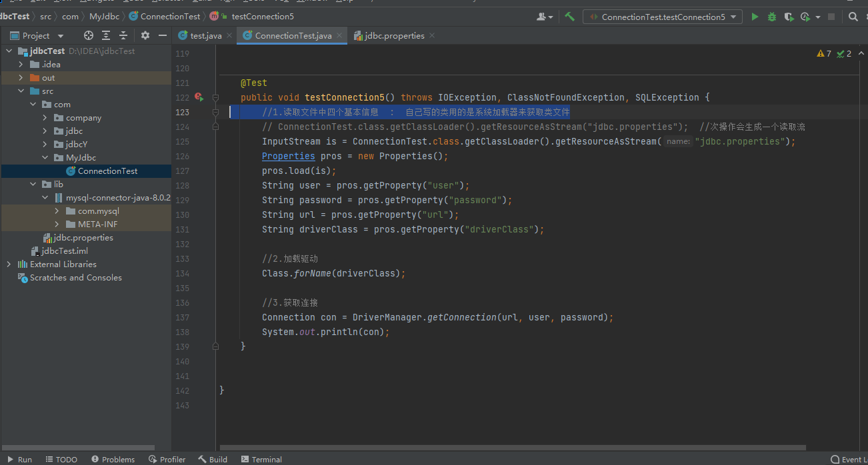Toggle code fold at line 122
The height and width of the screenshot is (465, 868).
[x=215, y=97]
